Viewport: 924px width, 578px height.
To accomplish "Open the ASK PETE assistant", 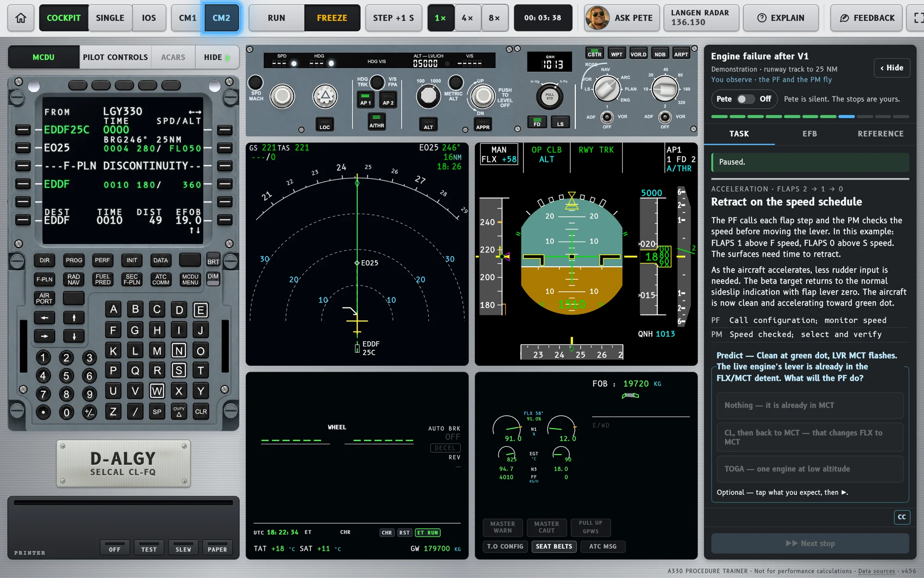I will (x=622, y=18).
